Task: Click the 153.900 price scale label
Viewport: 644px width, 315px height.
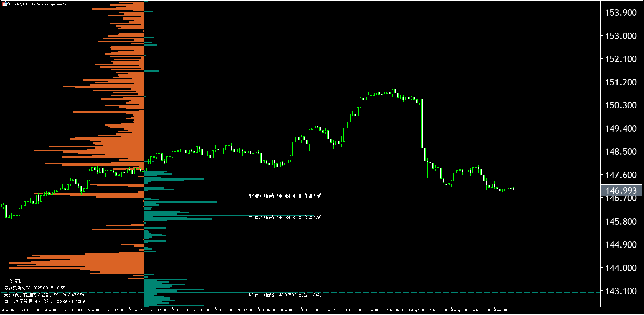Action: coord(621,13)
